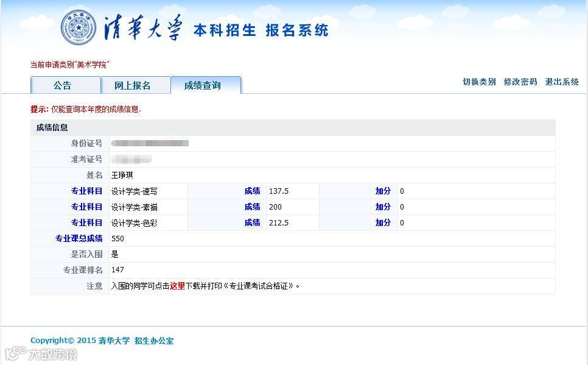Viewport: 588px width, 365px height.
Task: Click the 当前申请类别"美术学院" text
Action: coord(70,65)
